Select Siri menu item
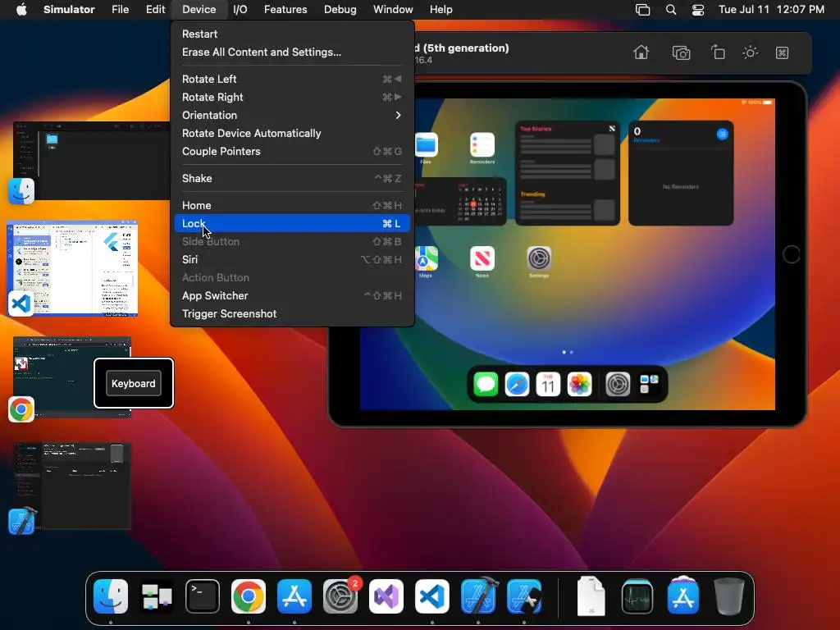 tap(292, 260)
